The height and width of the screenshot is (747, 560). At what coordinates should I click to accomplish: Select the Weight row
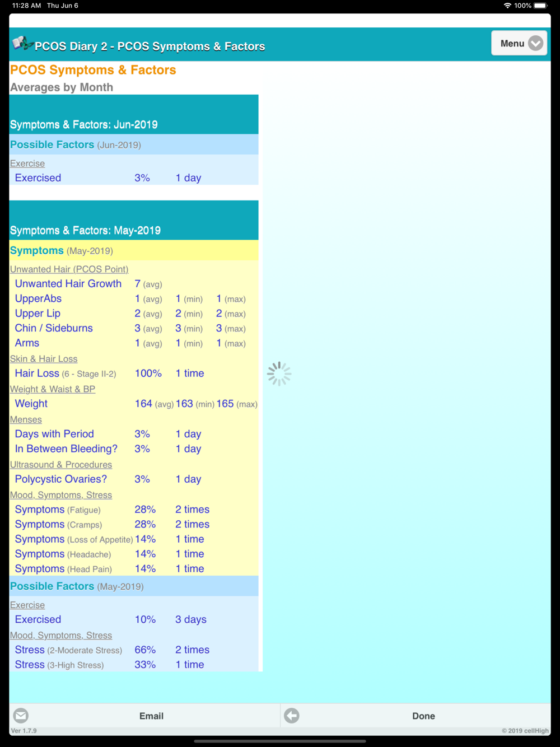(x=134, y=404)
